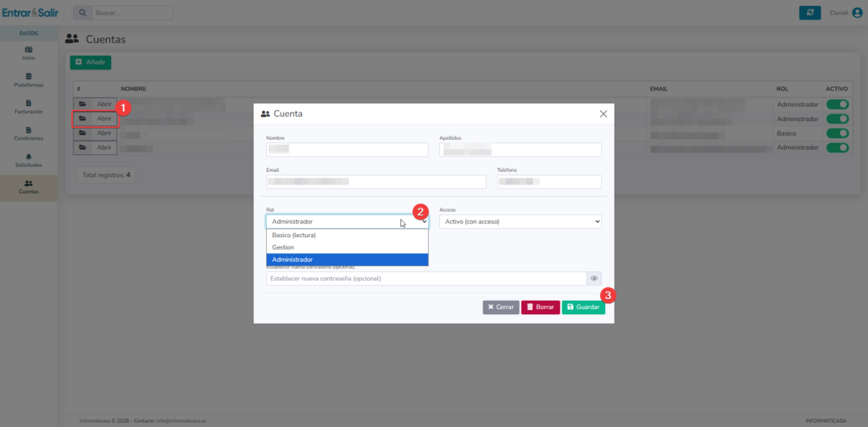Click the Cuentas page title icon
The image size is (868, 427).
72,39
